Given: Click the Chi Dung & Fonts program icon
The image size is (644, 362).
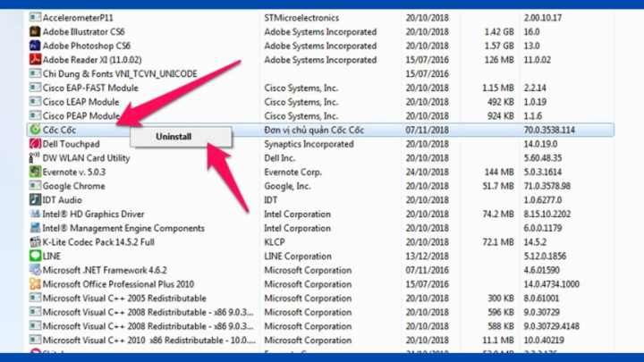Looking at the screenshot, I should (x=35, y=74).
